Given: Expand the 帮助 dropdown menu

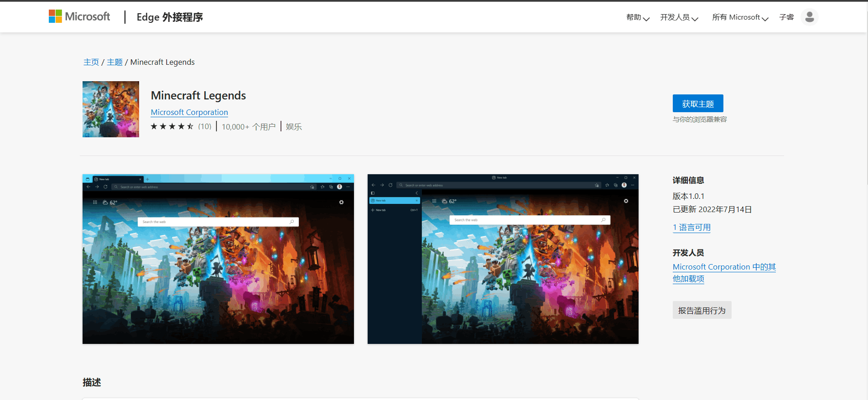Looking at the screenshot, I should pyautogui.click(x=638, y=17).
